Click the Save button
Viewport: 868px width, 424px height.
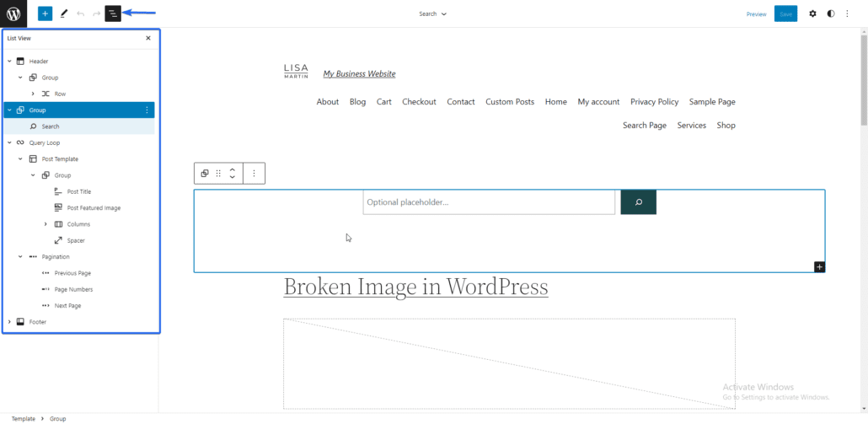pos(785,13)
